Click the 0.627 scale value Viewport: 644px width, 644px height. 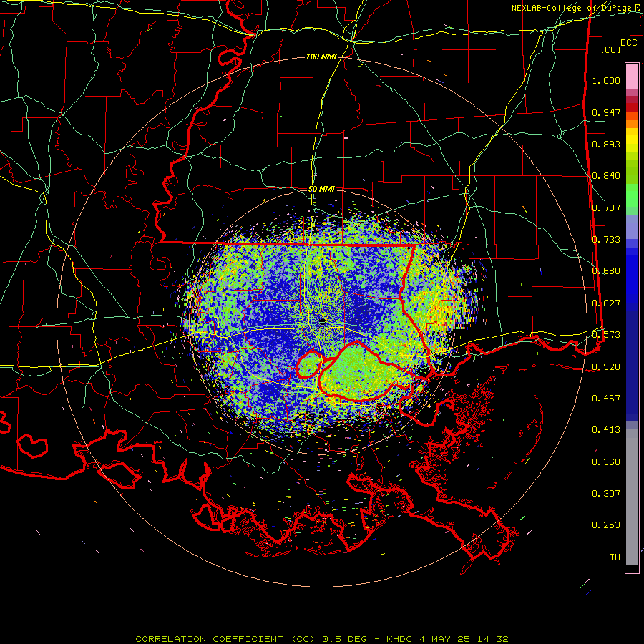(606, 303)
